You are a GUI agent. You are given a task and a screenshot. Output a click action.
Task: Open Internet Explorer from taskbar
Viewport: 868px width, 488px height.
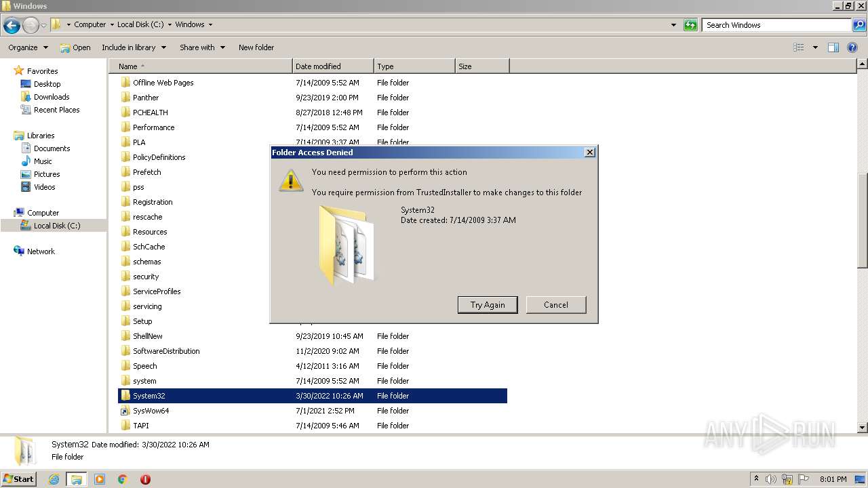[x=54, y=479]
